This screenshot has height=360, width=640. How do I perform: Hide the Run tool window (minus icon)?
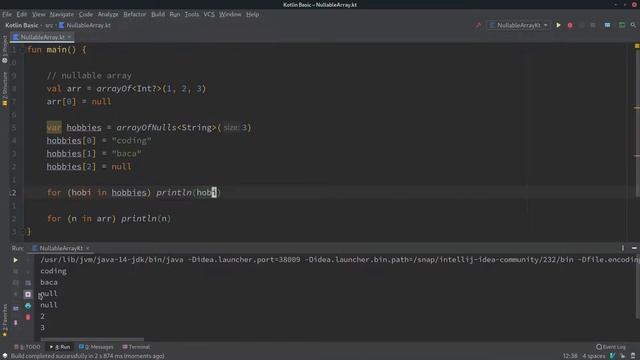pyautogui.click(x=634, y=248)
